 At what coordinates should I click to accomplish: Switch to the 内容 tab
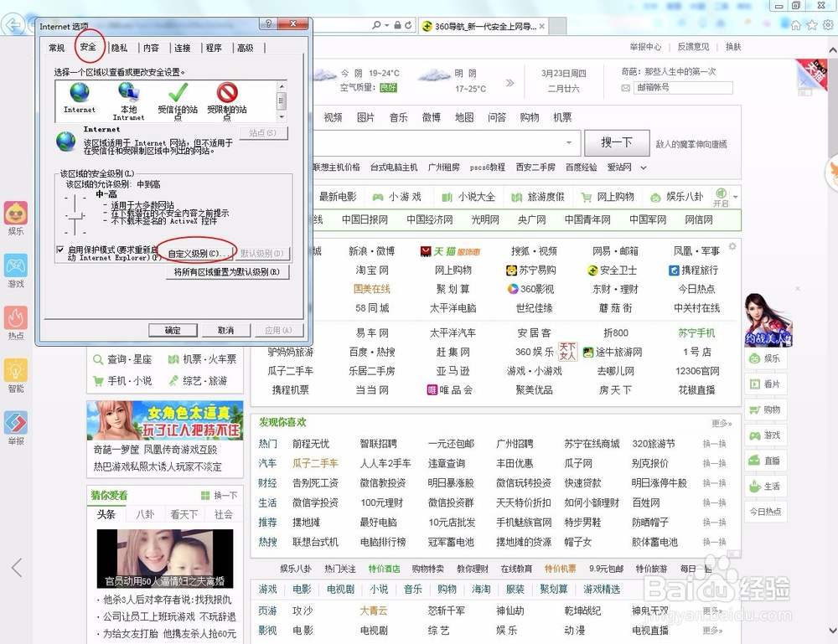coord(151,48)
